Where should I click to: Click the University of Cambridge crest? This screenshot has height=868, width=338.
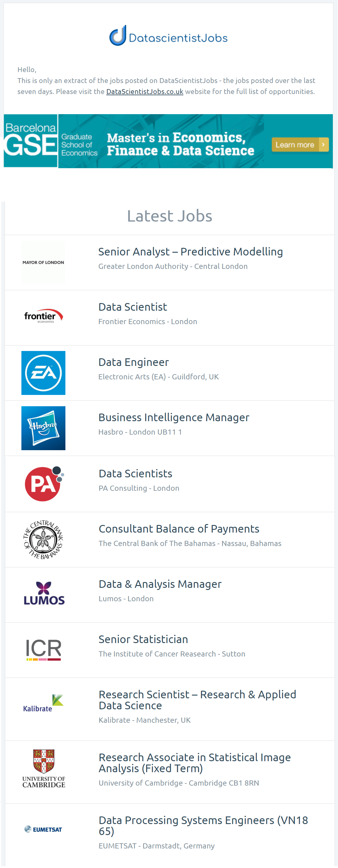tap(44, 769)
